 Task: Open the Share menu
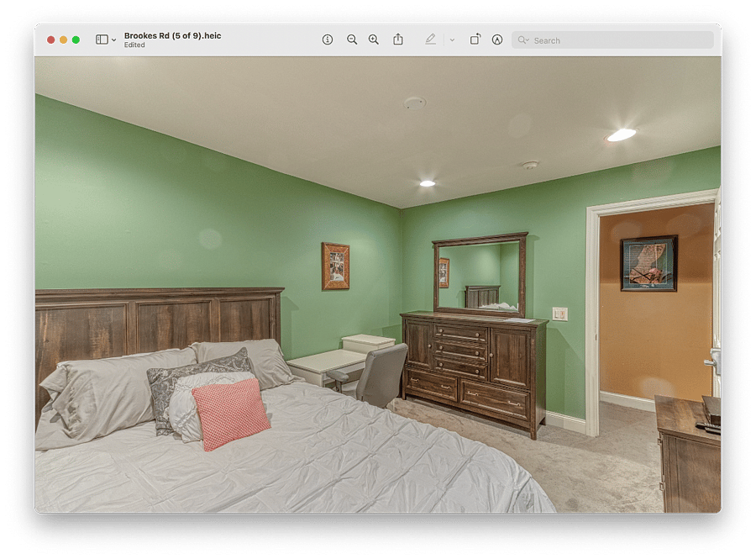[398, 40]
